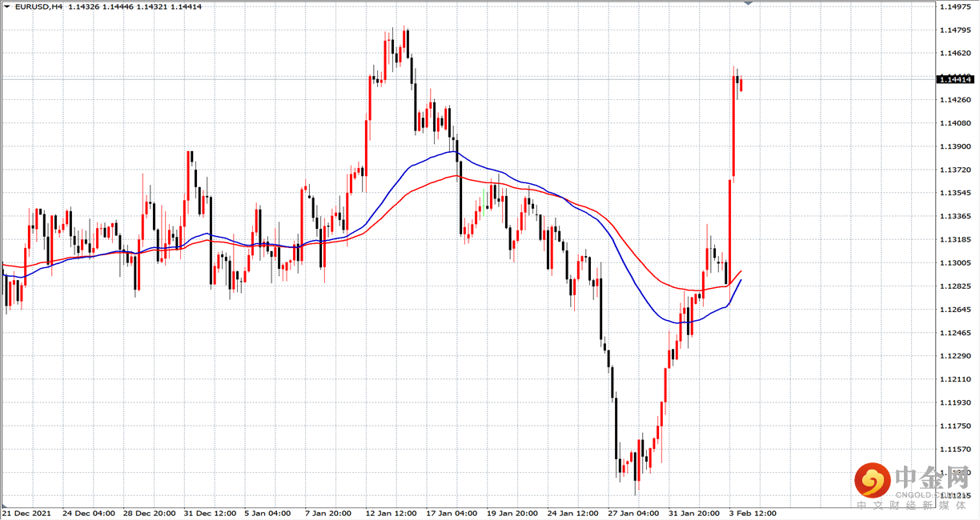Click the 1.13720 price axis label
The height and width of the screenshot is (520, 980).
click(956, 170)
